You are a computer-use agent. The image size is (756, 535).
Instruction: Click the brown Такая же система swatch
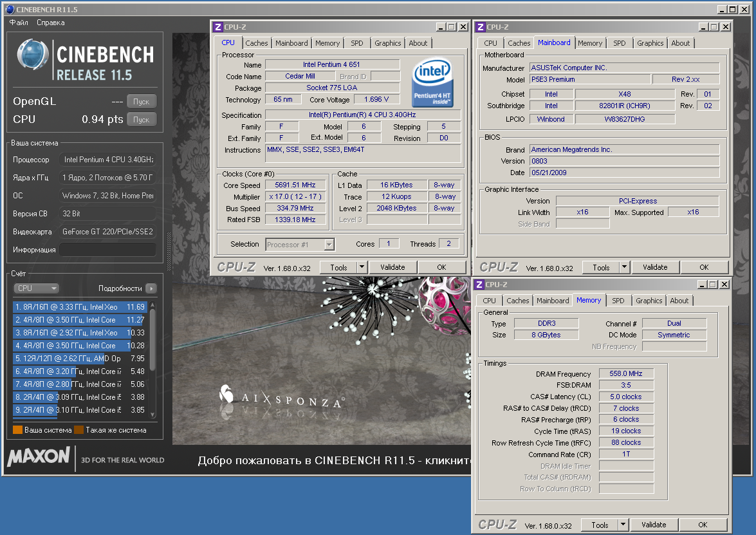point(78,430)
